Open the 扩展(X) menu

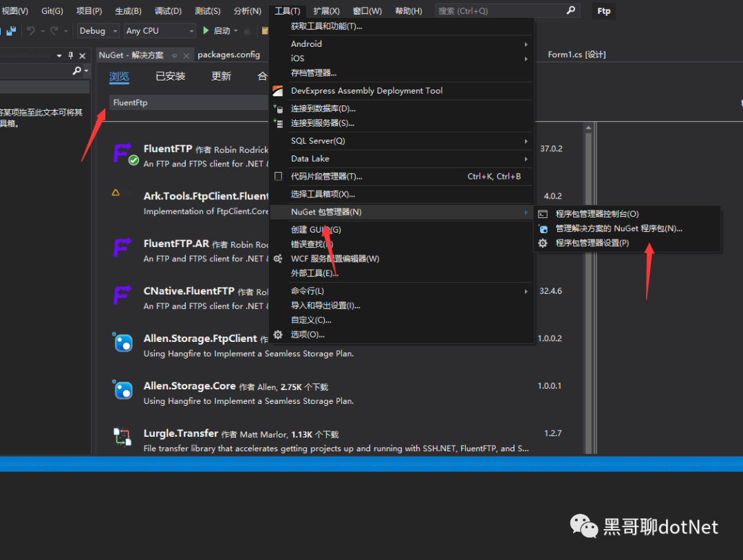click(x=326, y=10)
